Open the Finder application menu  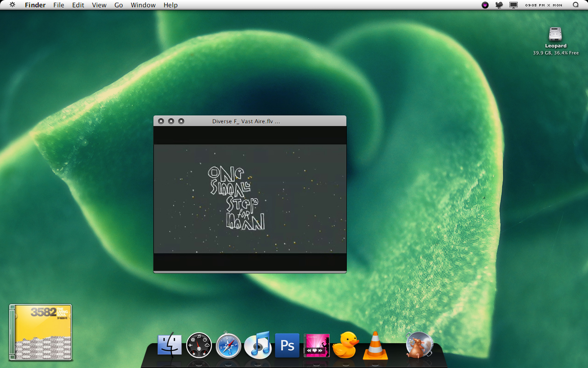[x=34, y=5]
